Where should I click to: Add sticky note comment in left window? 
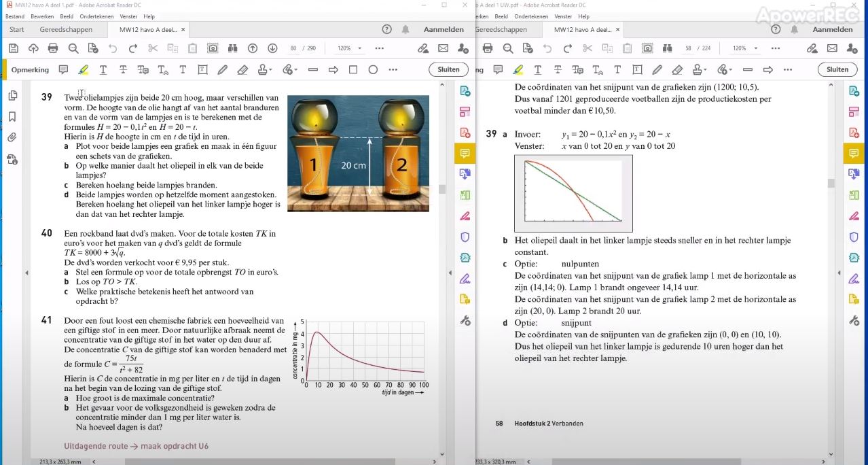click(63, 69)
